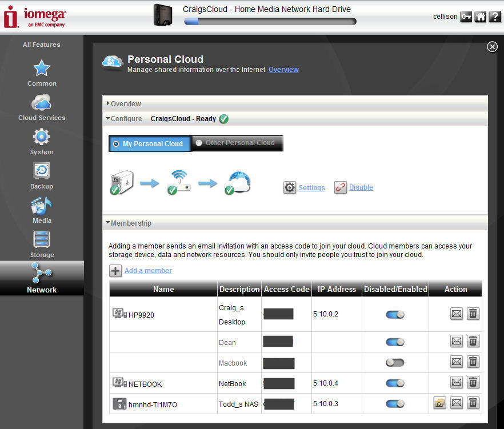Send email invitation for NETBOOK row
The height and width of the screenshot is (429, 504).
[x=457, y=382]
